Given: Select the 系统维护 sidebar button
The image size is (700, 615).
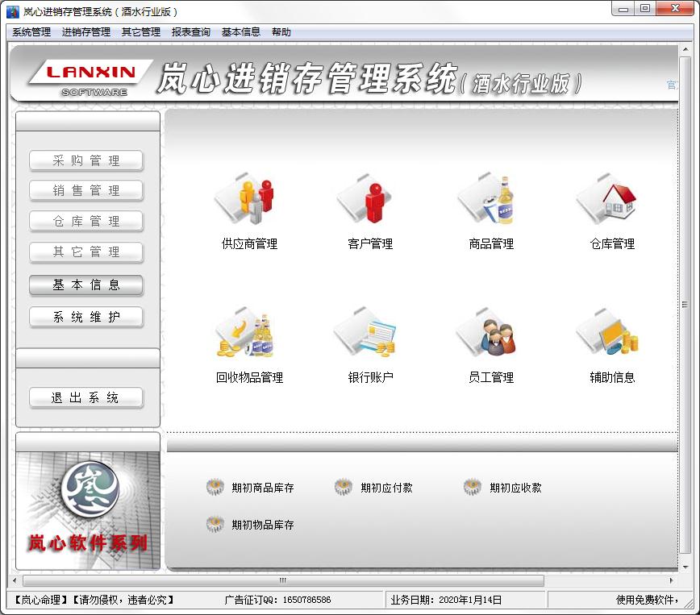Looking at the screenshot, I should (86, 317).
